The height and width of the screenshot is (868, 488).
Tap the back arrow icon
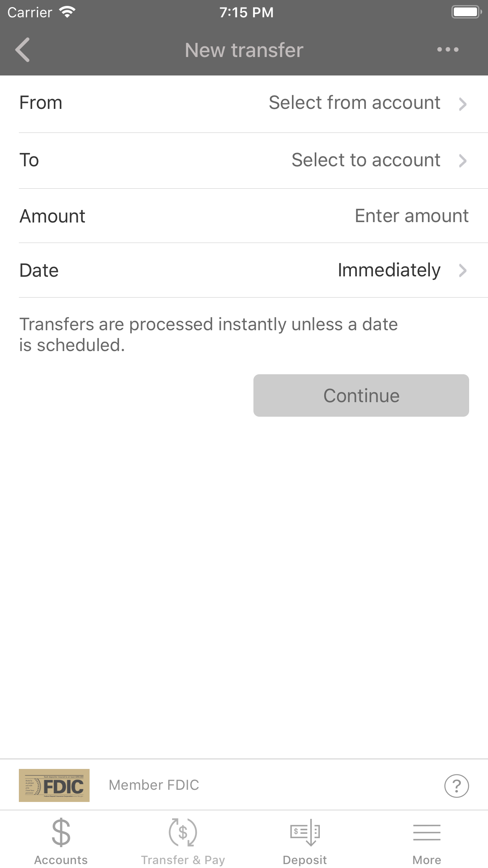tap(23, 50)
